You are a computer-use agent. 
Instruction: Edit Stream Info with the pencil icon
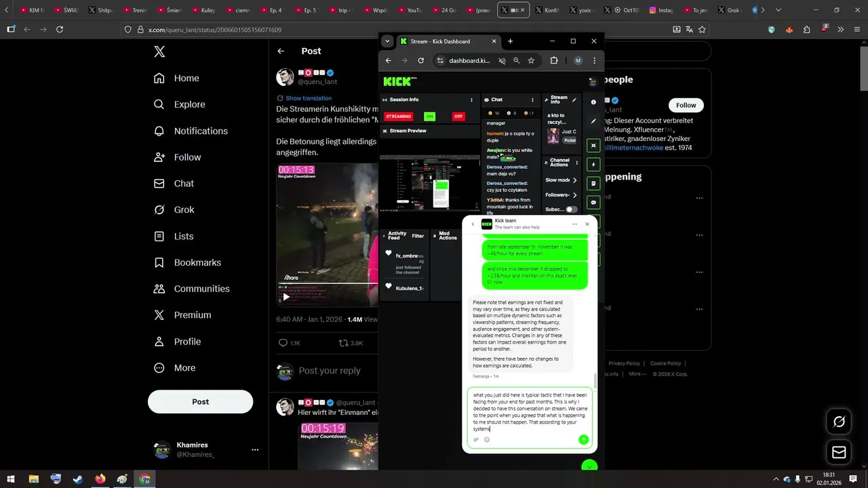tap(574, 100)
